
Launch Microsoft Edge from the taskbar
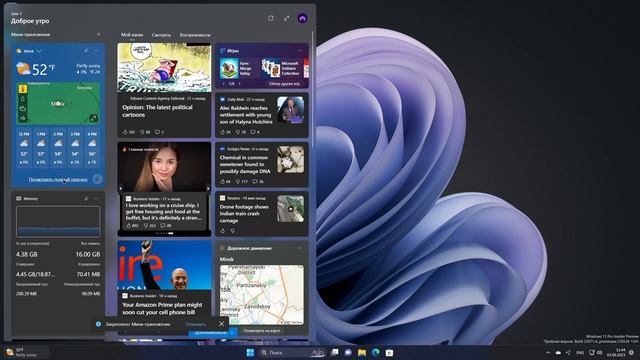click(376, 352)
